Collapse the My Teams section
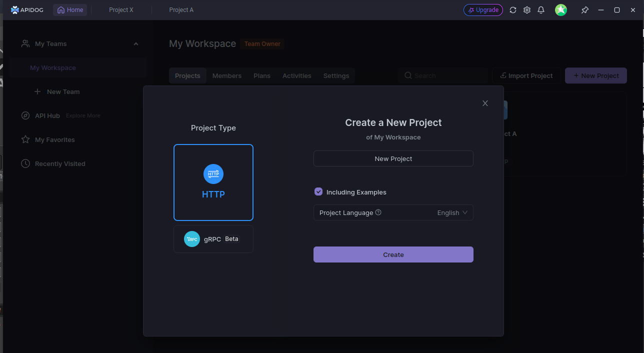The height and width of the screenshot is (353, 644). [x=136, y=44]
